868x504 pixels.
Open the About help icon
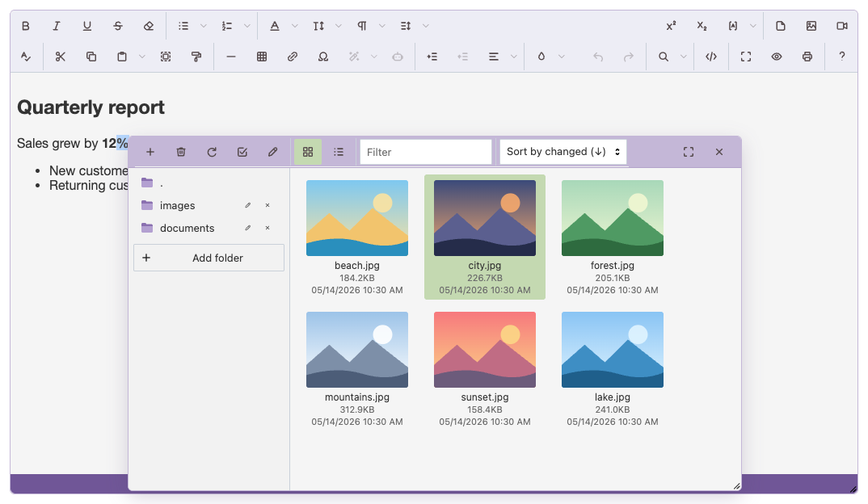(x=842, y=57)
